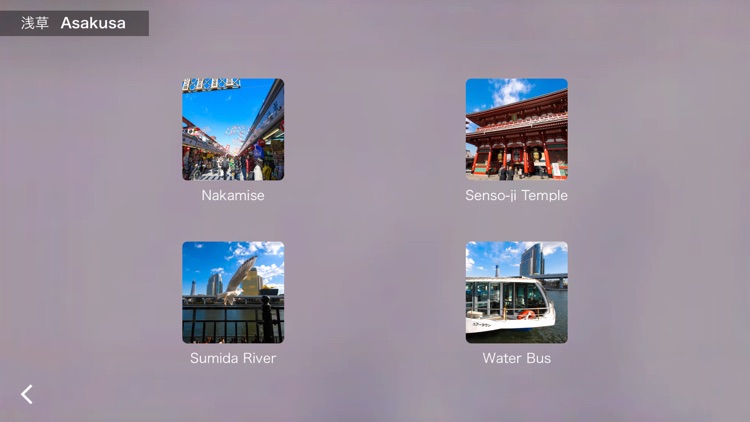Click the 浅草 Asakusa title header
This screenshot has width=750, height=422.
74,23
